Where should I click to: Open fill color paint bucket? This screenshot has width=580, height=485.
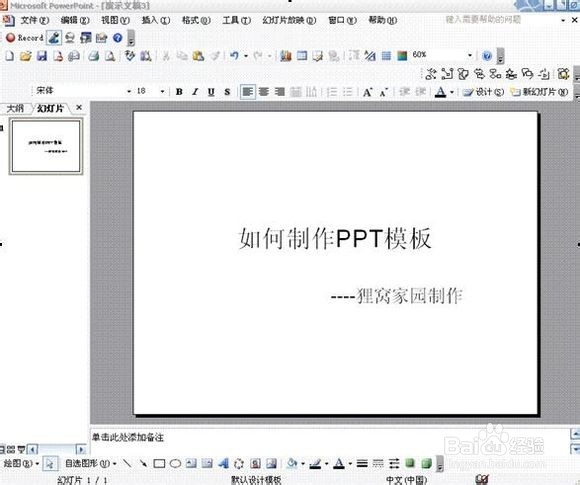tap(292, 463)
